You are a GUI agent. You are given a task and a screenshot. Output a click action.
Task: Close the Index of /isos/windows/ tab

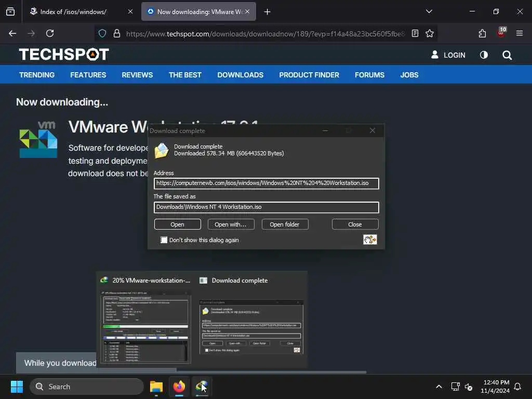[130, 12]
